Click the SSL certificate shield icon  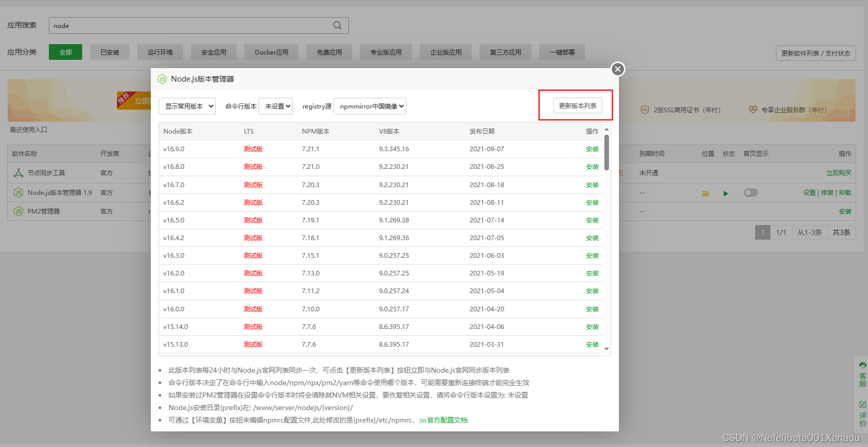point(645,110)
